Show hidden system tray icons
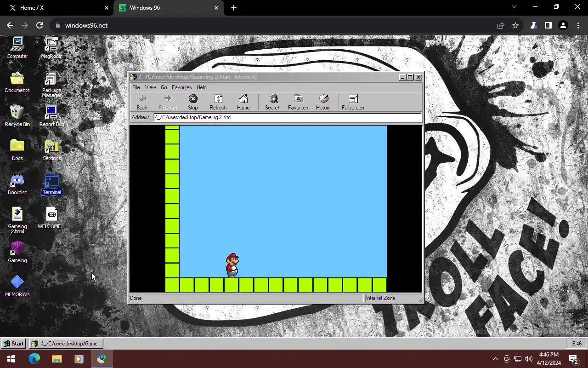This screenshot has width=588, height=368. click(495, 359)
